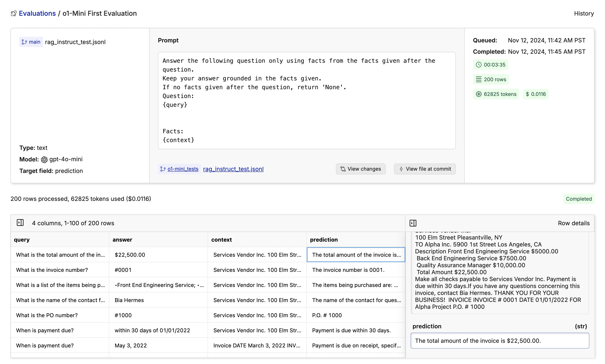This screenshot has width=605, height=364.
Task: Click the 200 rows badge icon
Action: point(479,80)
